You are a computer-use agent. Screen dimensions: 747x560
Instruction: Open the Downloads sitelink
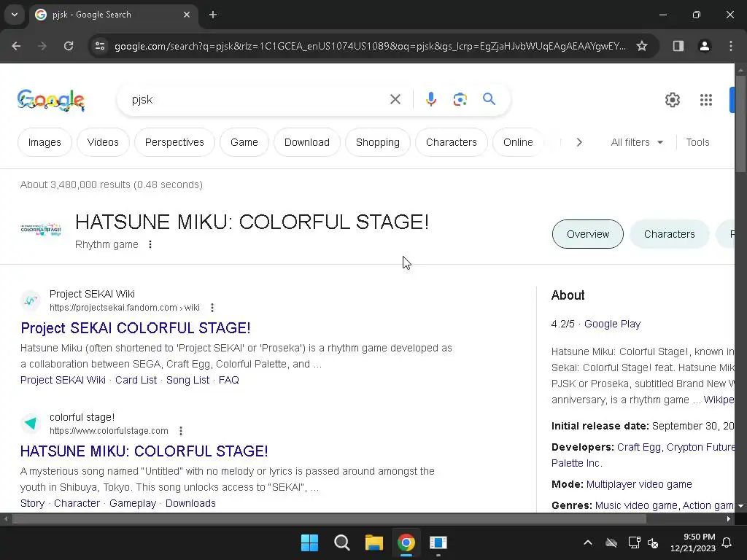190,503
